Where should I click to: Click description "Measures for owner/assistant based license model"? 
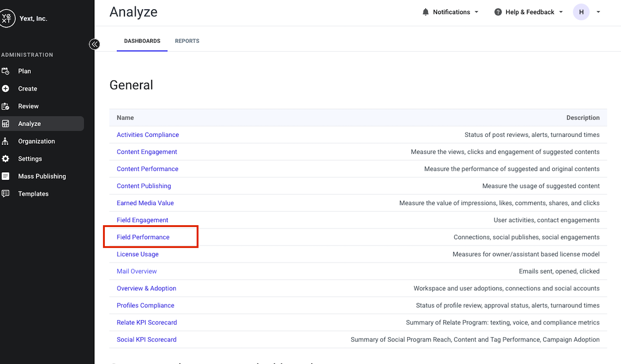(526, 254)
